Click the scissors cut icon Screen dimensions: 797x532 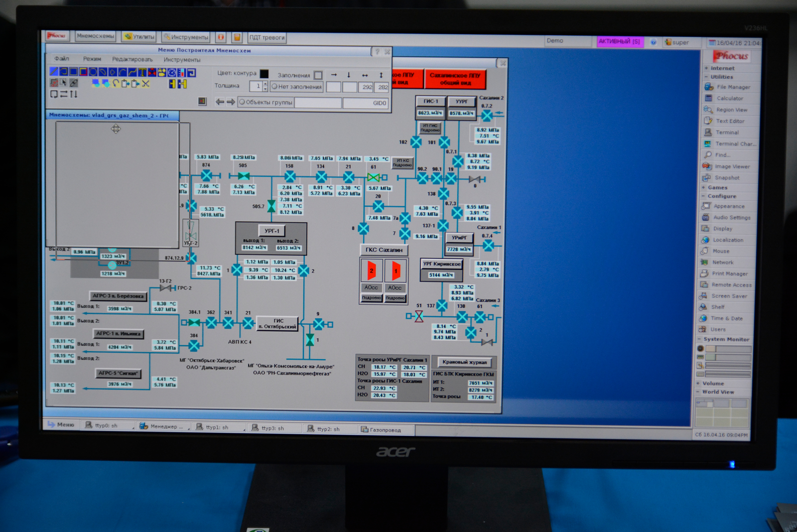[x=145, y=84]
